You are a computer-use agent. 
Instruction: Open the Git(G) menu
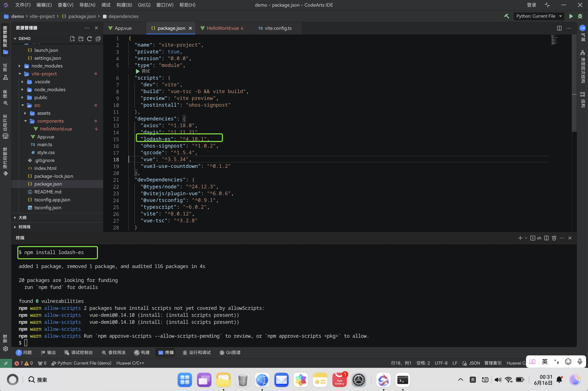coord(144,5)
